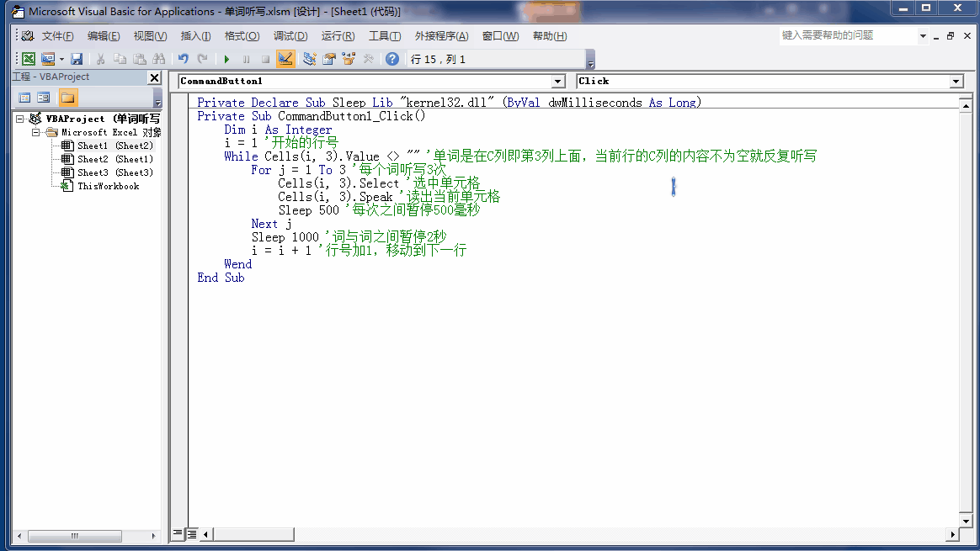Click the code window scroll-down arrow
980x551 pixels.
pos(966,521)
